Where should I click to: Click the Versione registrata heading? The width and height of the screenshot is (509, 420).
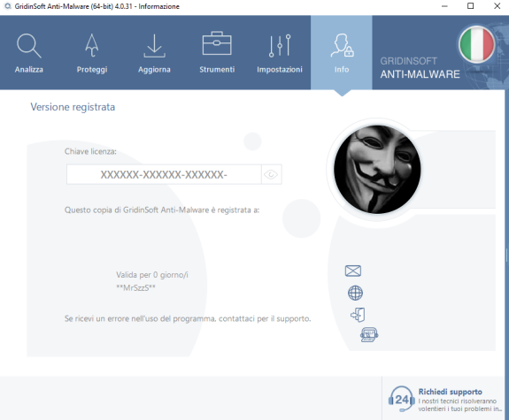click(73, 107)
